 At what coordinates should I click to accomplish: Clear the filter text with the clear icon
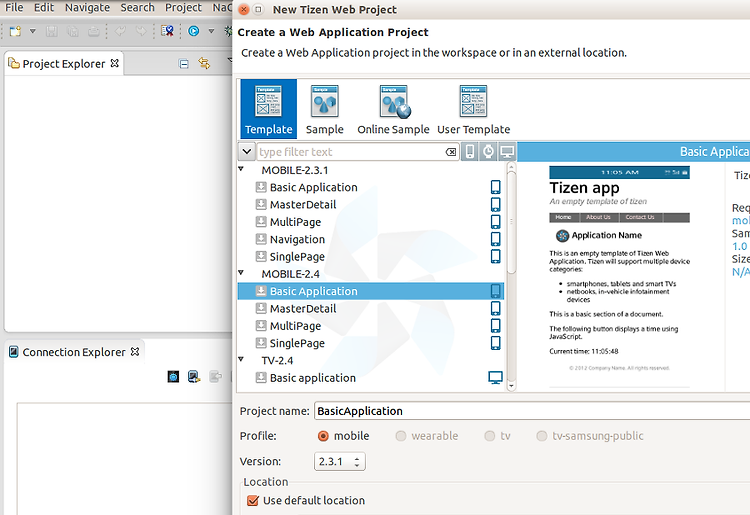(x=451, y=152)
